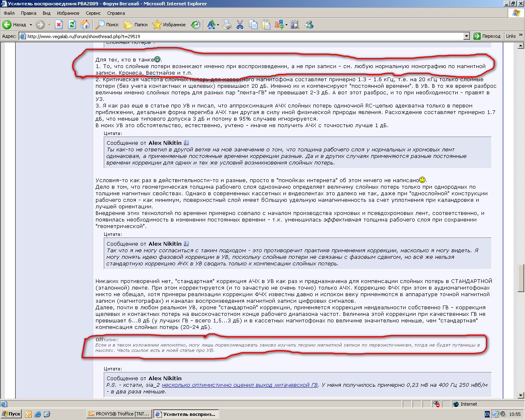Screen dimensions: 525x420
Task: Open the Back button history dropdown arrow
Action: click(31, 25)
